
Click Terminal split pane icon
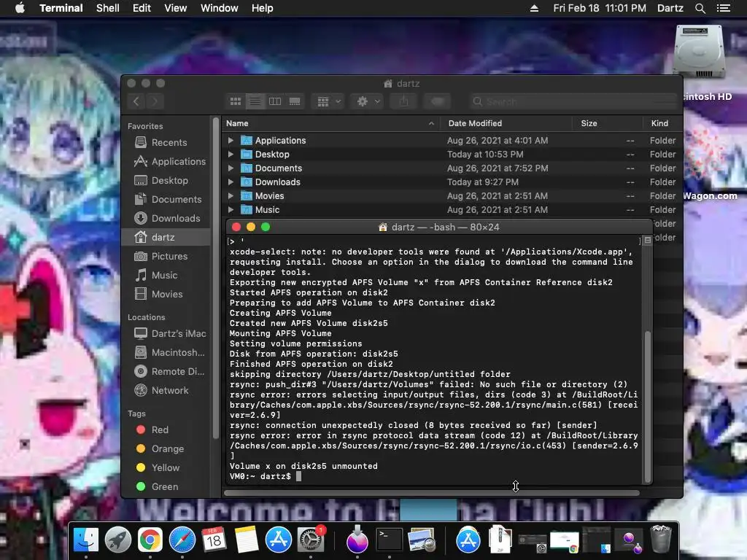click(x=648, y=241)
